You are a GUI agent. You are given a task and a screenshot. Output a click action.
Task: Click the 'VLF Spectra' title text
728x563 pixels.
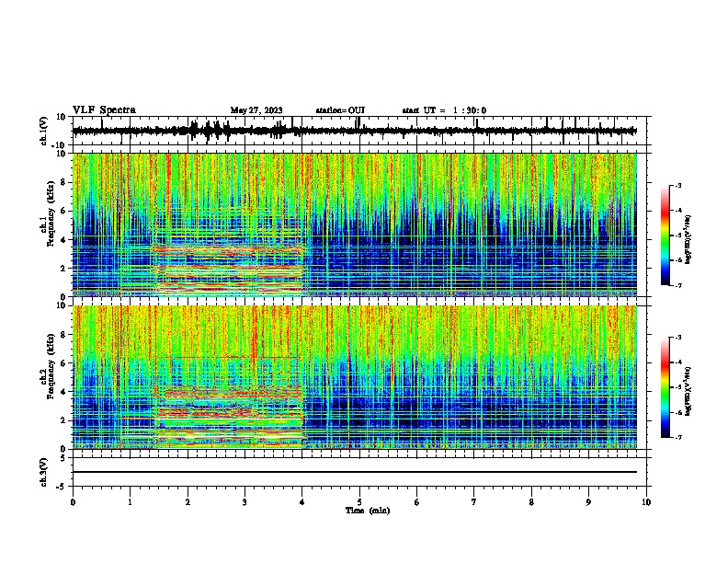pos(104,110)
